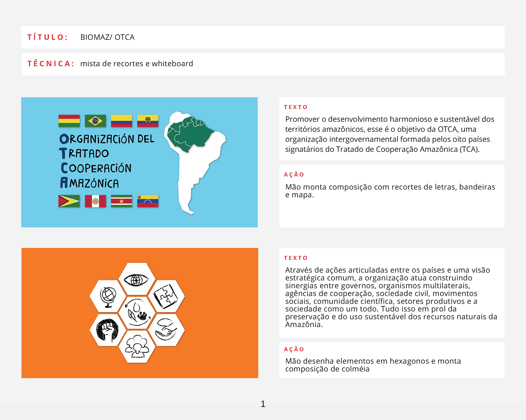Viewport: 526px width, 420px height.
Task: Click the handshake hexagon
Action: pos(166,330)
